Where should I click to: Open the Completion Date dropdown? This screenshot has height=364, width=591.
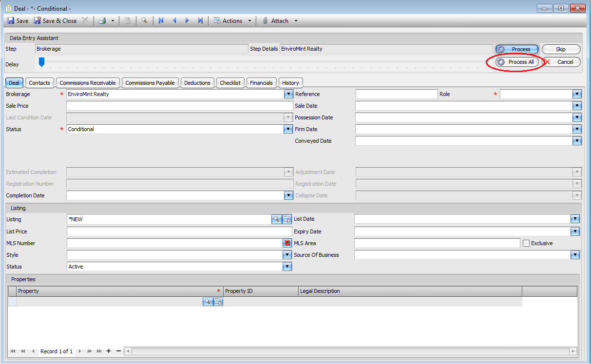click(x=288, y=195)
